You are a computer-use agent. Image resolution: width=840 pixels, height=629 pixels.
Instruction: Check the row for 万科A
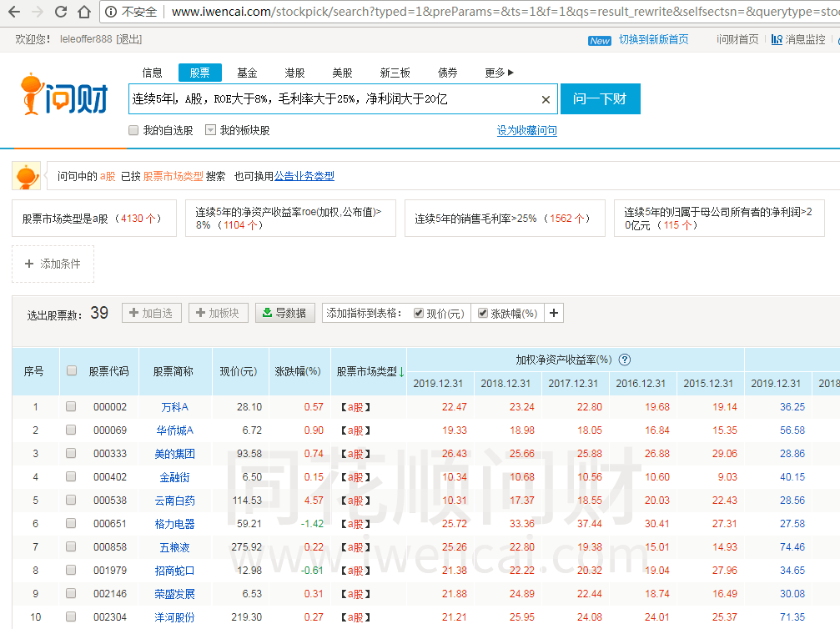pyautogui.click(x=71, y=406)
